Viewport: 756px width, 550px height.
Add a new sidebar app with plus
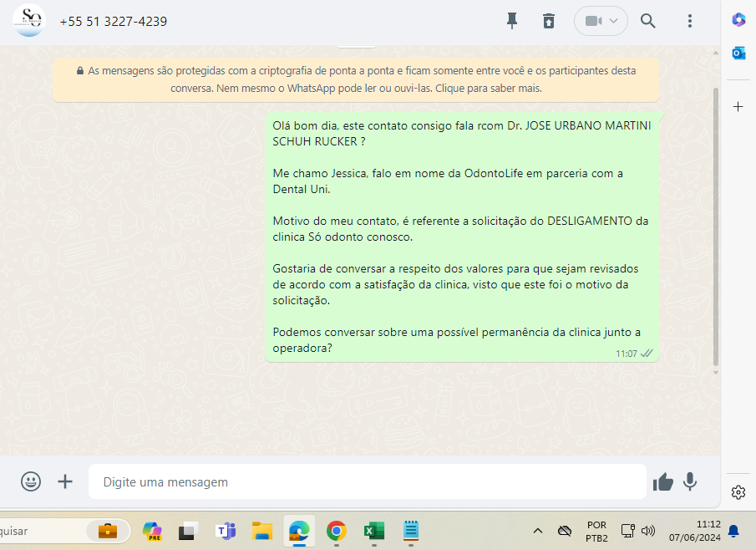[738, 107]
